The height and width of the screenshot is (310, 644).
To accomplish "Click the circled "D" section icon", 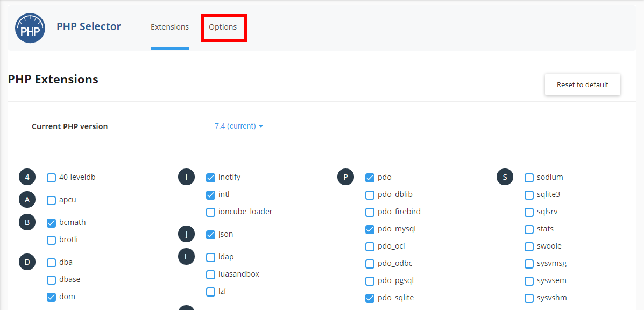I will pos(27,262).
